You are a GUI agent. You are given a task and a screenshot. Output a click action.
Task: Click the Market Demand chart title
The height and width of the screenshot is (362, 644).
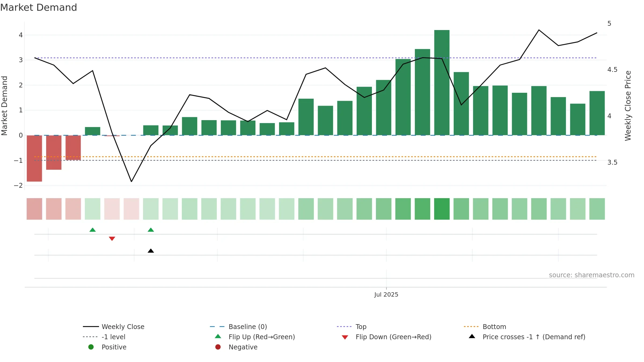tap(39, 8)
